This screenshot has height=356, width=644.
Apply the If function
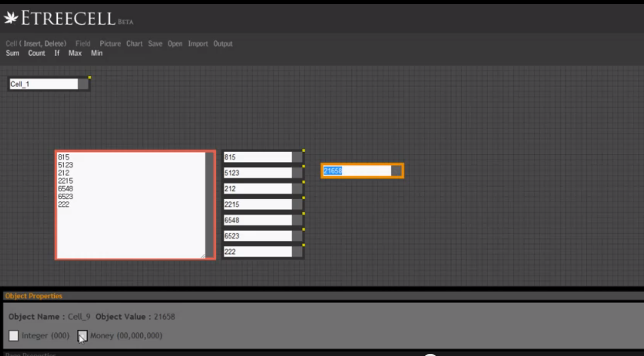(57, 53)
